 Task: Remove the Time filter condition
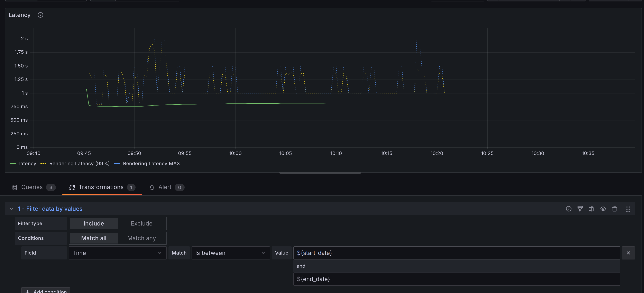(x=628, y=253)
